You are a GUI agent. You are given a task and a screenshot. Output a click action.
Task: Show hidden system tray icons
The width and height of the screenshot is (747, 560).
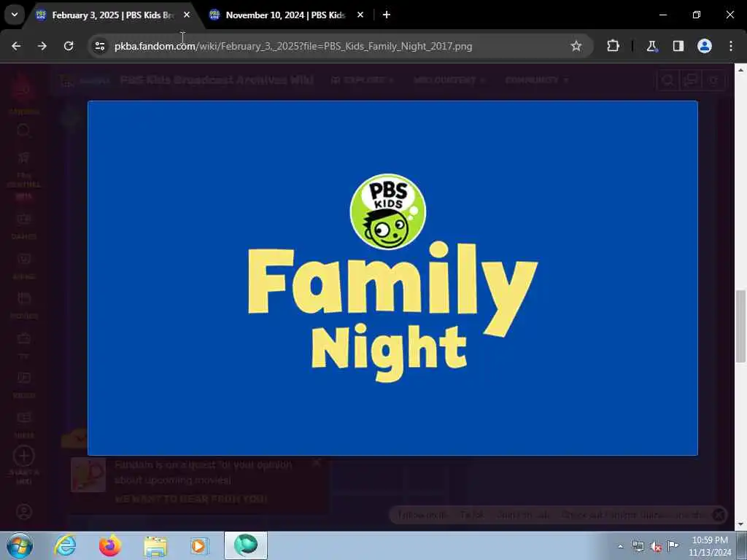pyautogui.click(x=620, y=546)
